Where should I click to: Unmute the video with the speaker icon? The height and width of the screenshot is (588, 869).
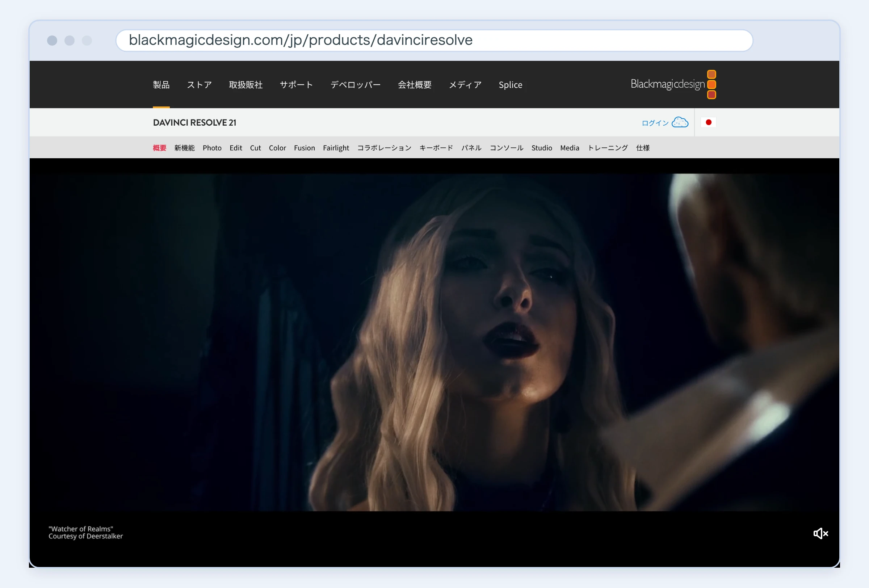pyautogui.click(x=821, y=533)
